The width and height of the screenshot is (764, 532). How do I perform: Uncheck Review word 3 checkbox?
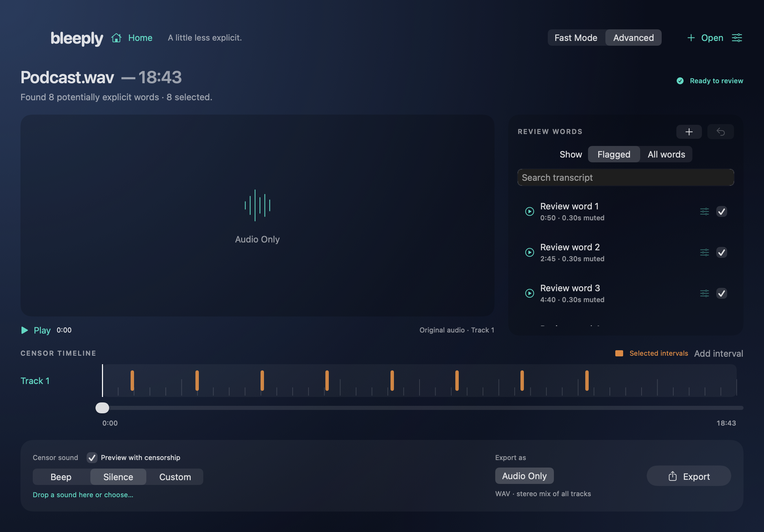tap(721, 293)
